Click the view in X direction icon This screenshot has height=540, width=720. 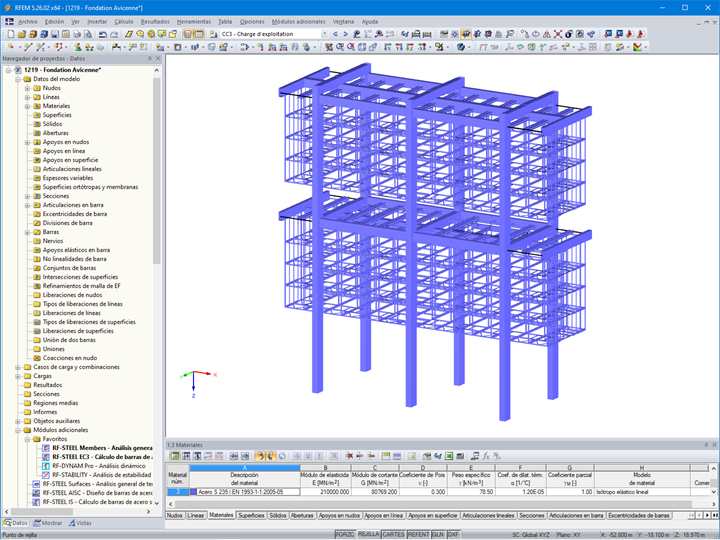[x=388, y=47]
